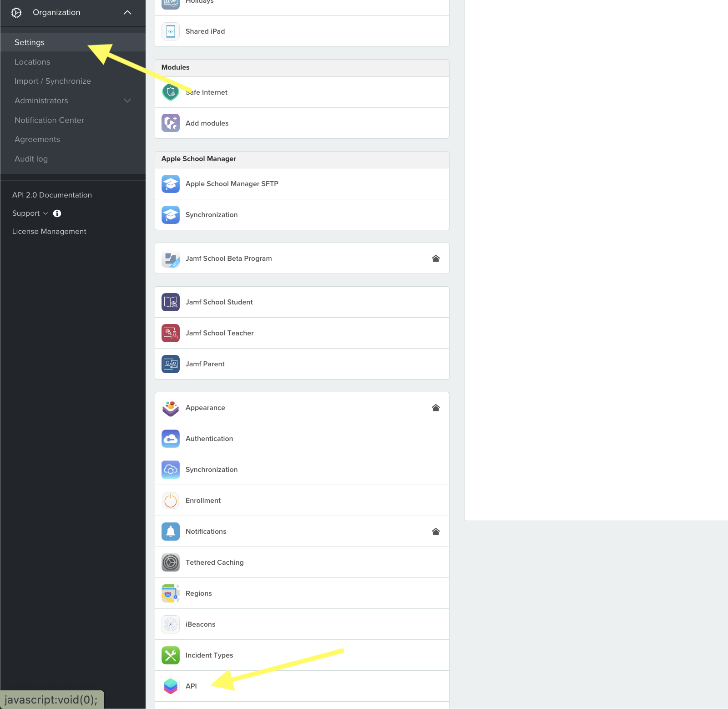The image size is (728, 709).
Task: Open the Jamf Parent icon
Action: click(170, 364)
